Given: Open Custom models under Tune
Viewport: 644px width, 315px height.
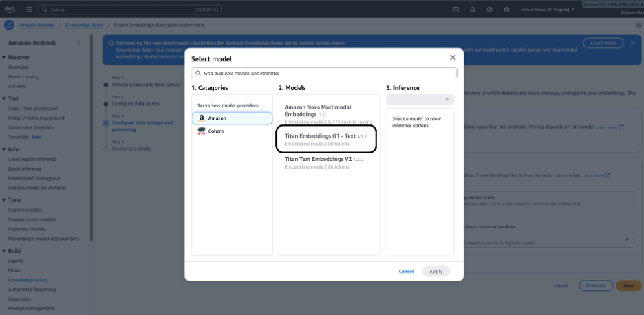Looking at the screenshot, I should [25, 210].
